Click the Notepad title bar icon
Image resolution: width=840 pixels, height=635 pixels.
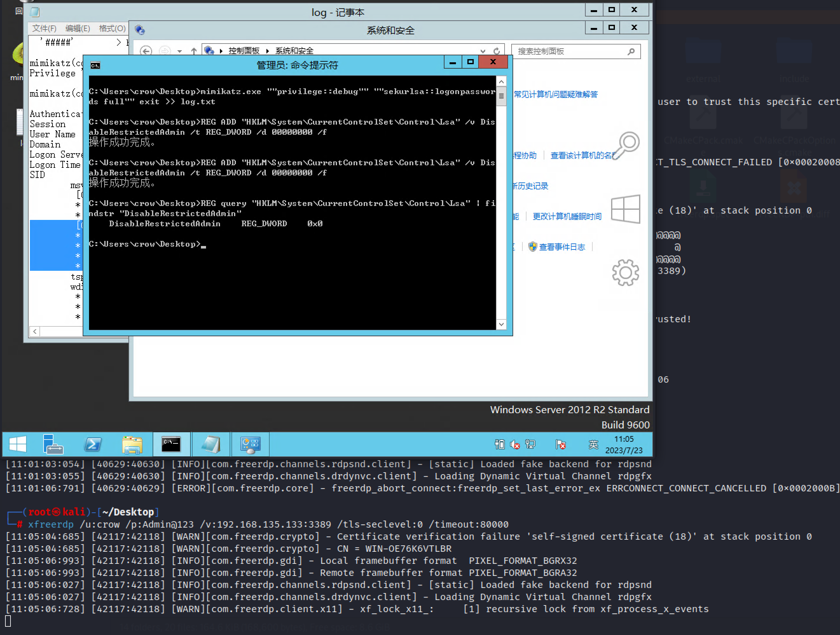[35, 12]
